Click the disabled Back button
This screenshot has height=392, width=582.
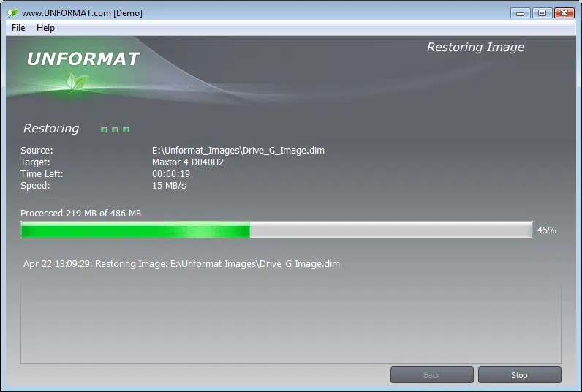(431, 375)
